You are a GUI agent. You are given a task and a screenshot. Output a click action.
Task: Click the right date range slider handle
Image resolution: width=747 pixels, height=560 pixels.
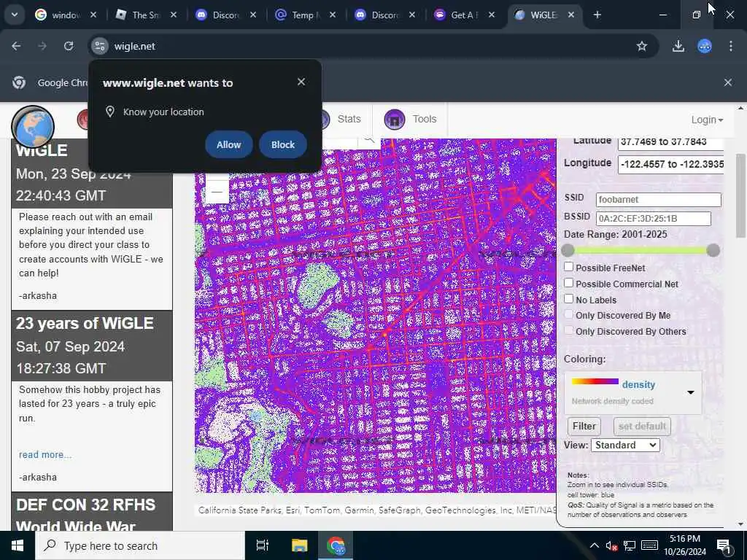tap(713, 251)
